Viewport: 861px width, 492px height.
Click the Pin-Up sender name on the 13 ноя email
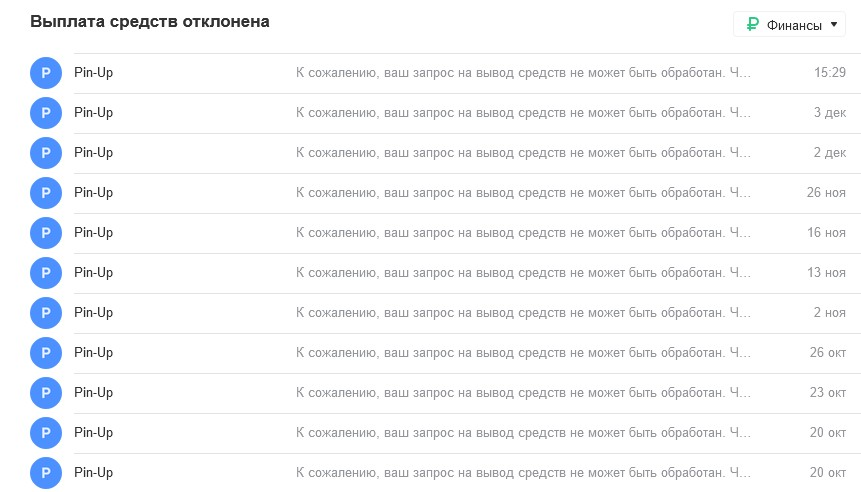pos(93,273)
